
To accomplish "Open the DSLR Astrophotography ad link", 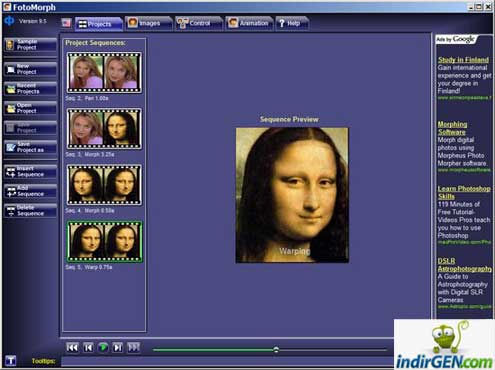I will point(464,265).
